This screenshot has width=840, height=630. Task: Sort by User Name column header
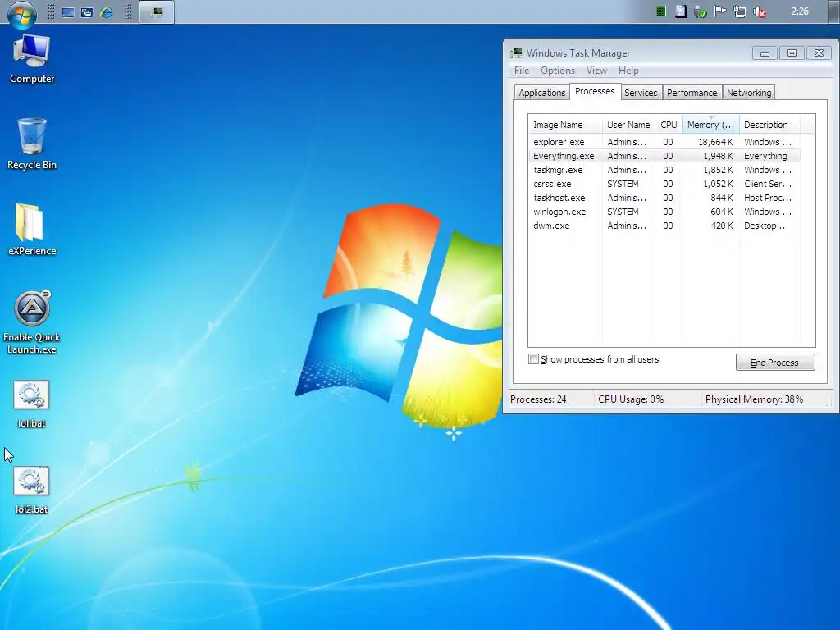coord(628,125)
